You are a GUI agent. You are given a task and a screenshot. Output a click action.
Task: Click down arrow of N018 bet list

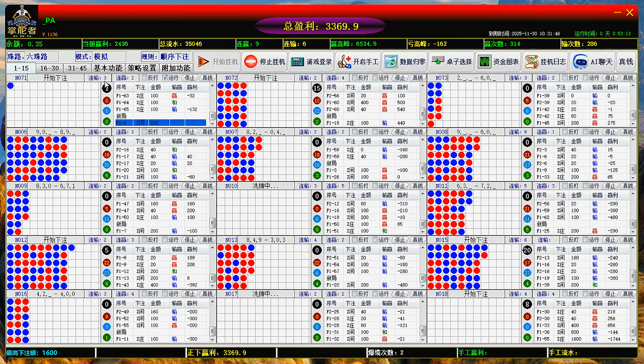[633, 339]
